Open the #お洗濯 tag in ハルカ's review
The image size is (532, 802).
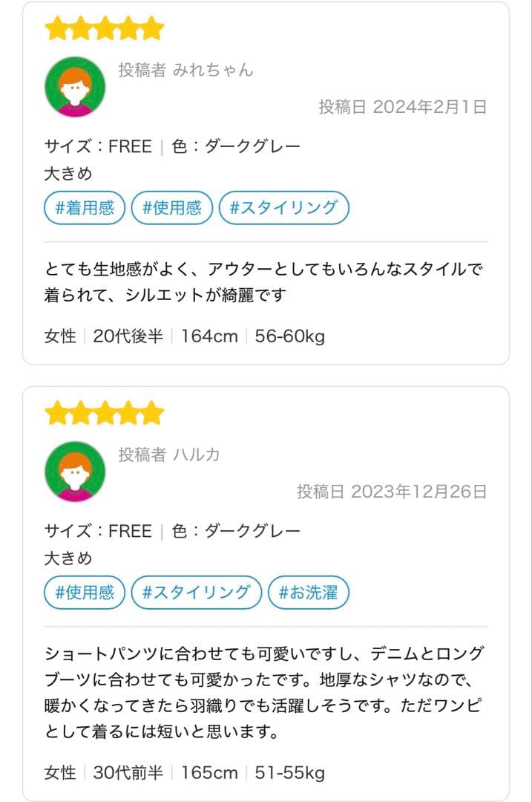click(x=309, y=593)
